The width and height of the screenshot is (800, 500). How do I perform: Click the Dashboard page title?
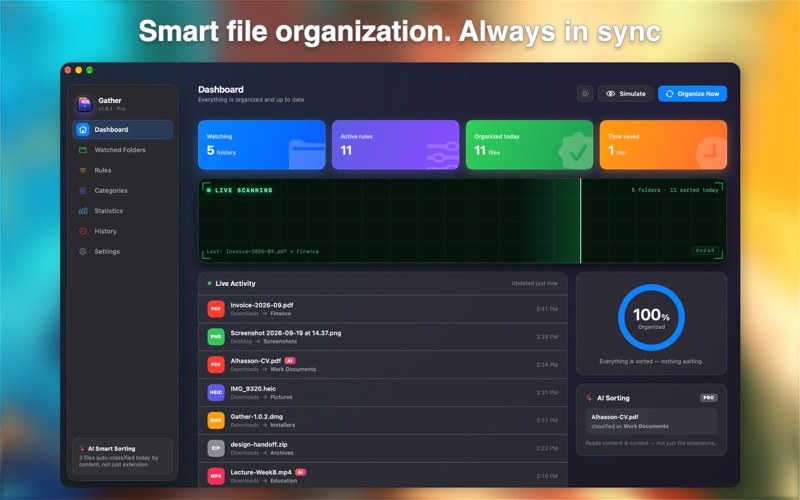pyautogui.click(x=221, y=89)
